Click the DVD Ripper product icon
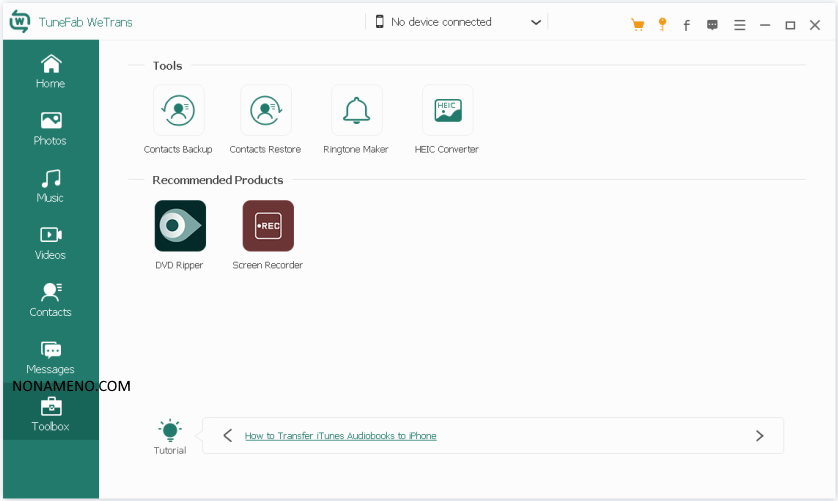 pyautogui.click(x=180, y=226)
